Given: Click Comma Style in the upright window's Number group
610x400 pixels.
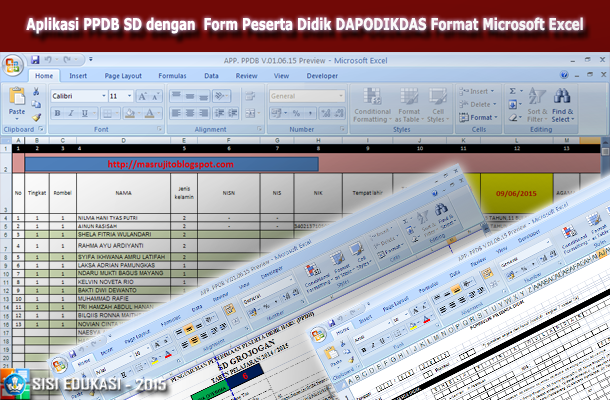Looking at the screenshot, I should 310,113.
